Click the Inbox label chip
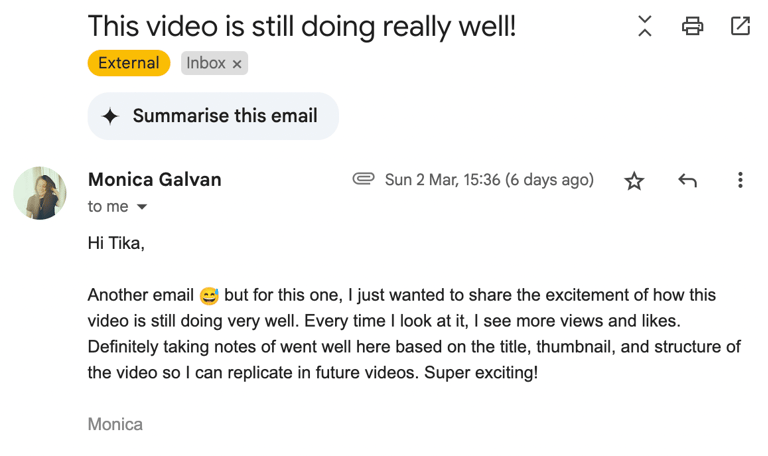Viewport: 768px width, 456px height. click(x=206, y=63)
